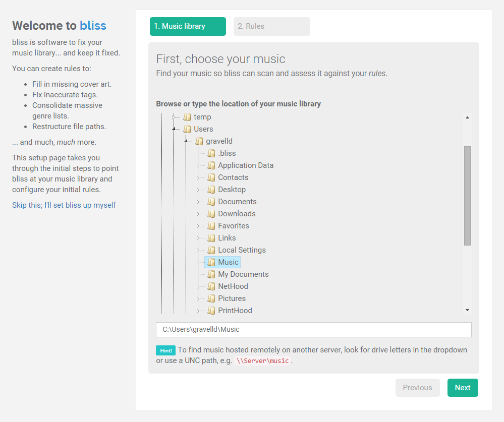Expand the temp folder node
Image resolution: width=504 pixels, height=422 pixels.
[x=174, y=117]
